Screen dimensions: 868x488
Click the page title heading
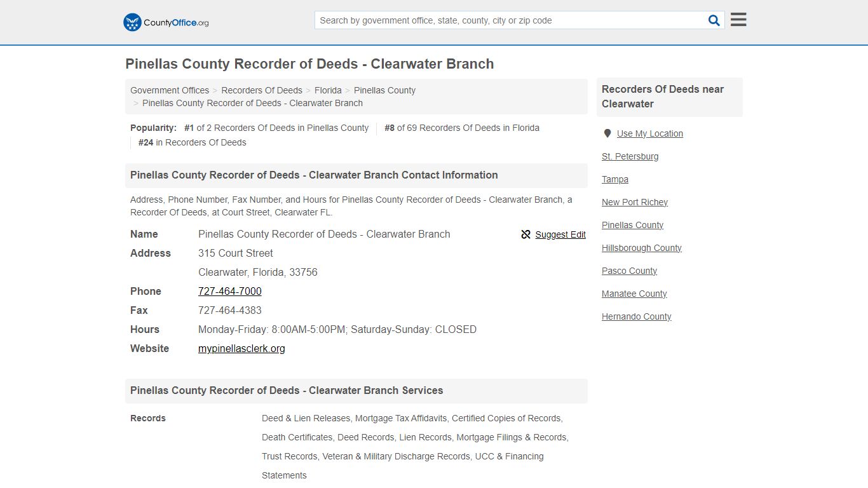pos(309,64)
